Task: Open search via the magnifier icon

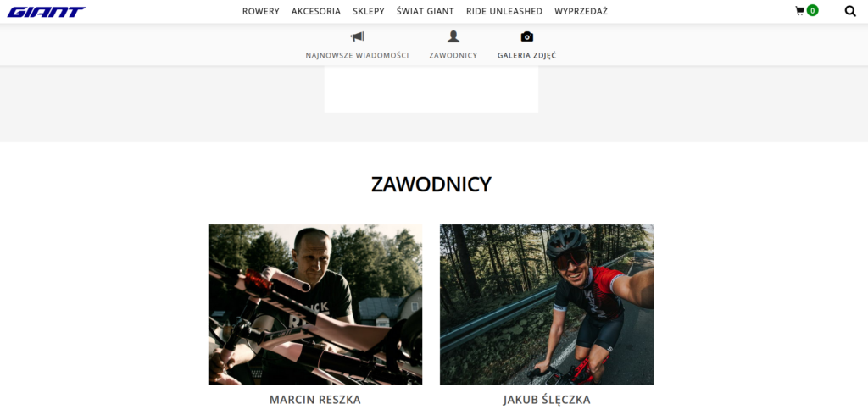Action: pyautogui.click(x=850, y=10)
